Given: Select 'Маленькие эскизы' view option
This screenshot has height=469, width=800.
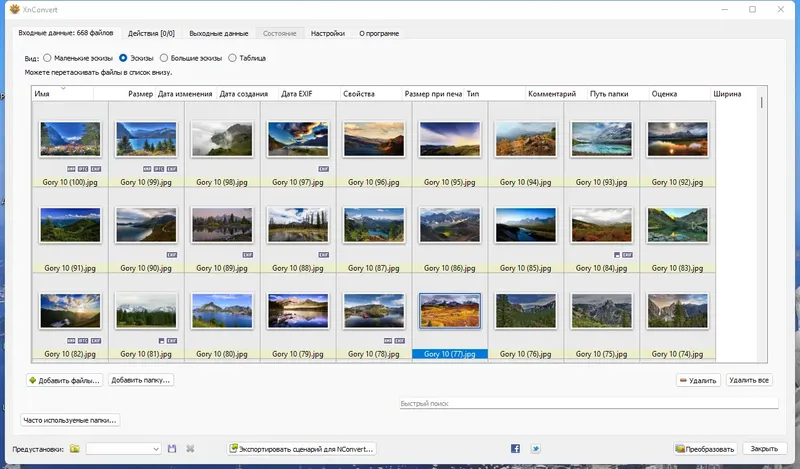Looking at the screenshot, I should 46,58.
